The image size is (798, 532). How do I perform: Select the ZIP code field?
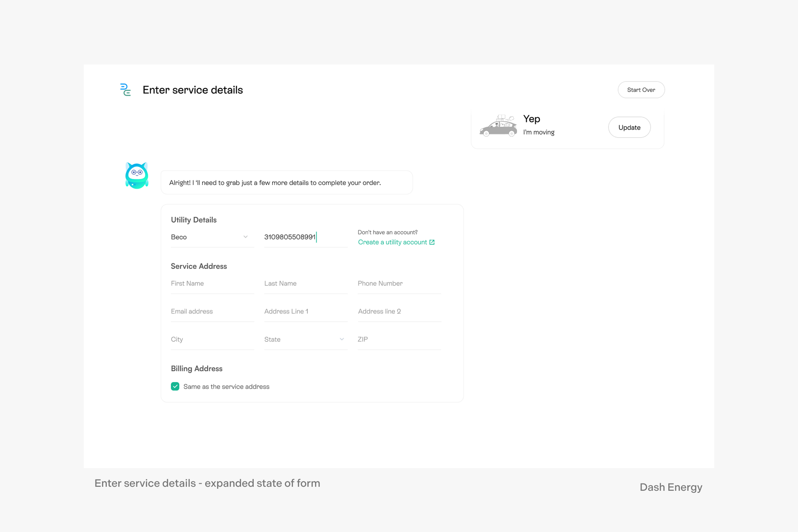pyautogui.click(x=399, y=339)
